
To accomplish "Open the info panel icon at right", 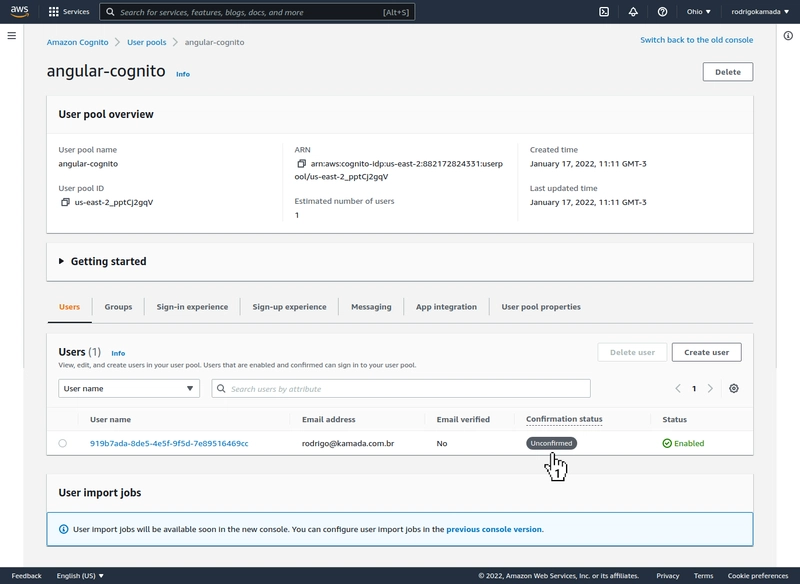I will coord(788,36).
